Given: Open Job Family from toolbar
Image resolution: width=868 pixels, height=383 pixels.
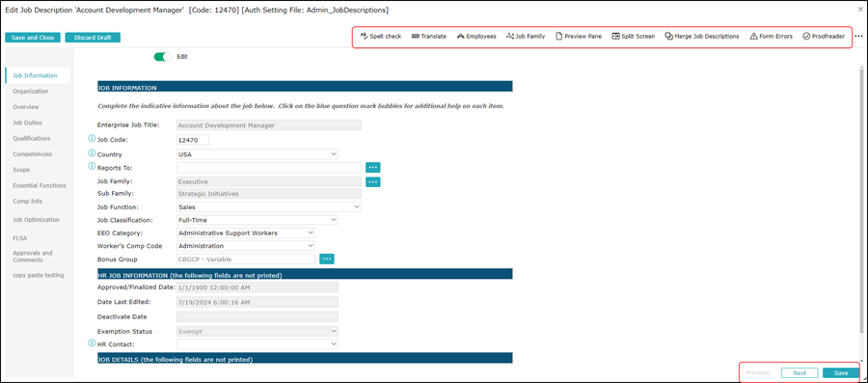Looking at the screenshot, I should click(x=526, y=36).
